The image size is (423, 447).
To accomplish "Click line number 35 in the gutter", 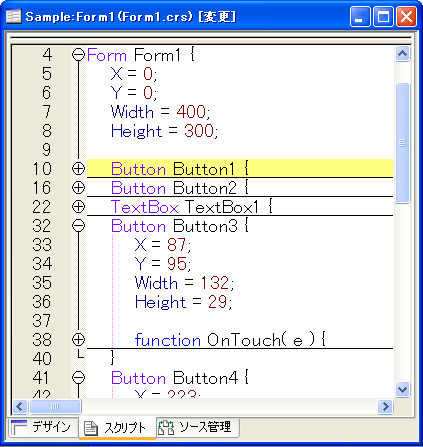I will pyautogui.click(x=42, y=283).
